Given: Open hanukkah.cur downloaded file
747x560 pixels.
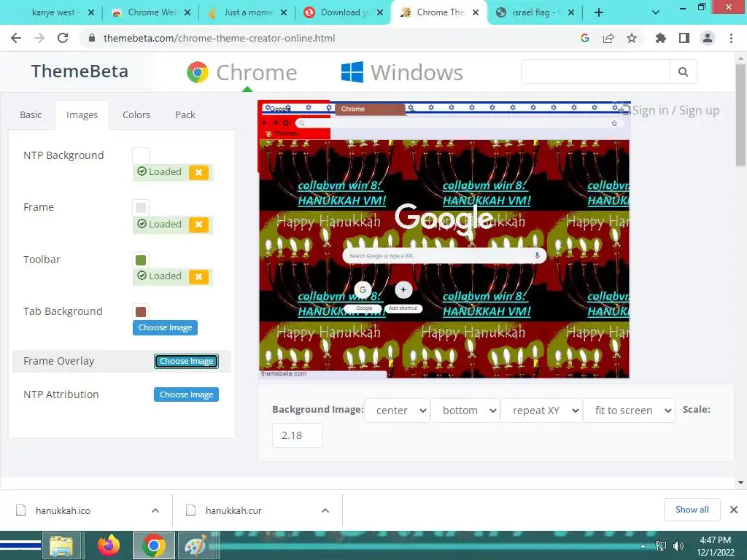Looking at the screenshot, I should pos(233,510).
